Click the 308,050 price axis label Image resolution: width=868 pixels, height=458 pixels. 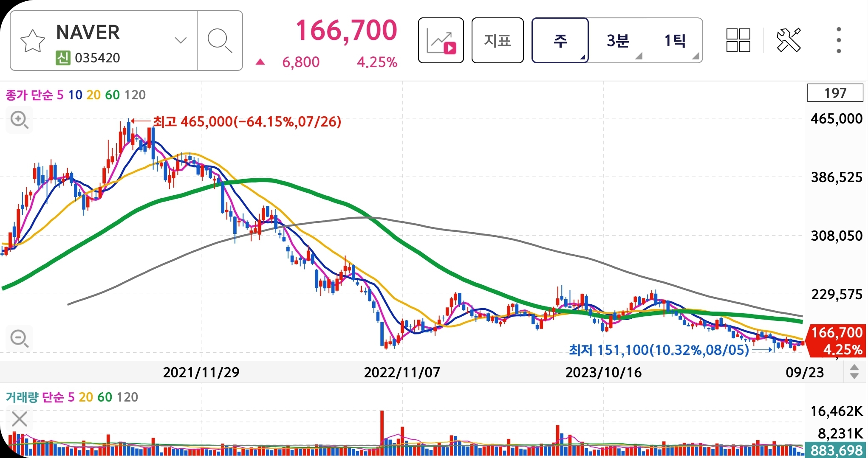pyautogui.click(x=837, y=236)
